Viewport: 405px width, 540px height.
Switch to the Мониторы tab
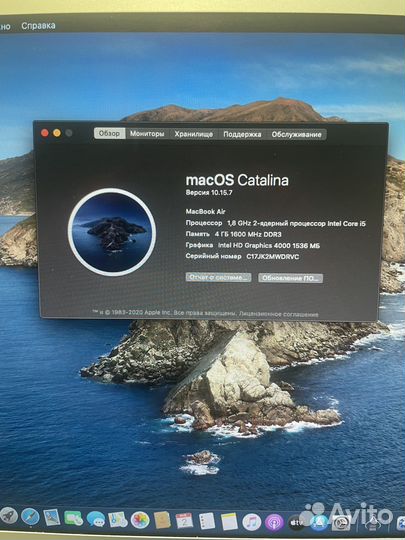point(147,134)
